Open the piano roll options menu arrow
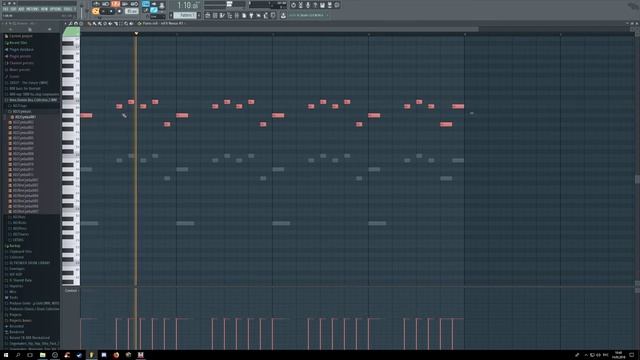This screenshot has height=360, width=640. coord(65,23)
